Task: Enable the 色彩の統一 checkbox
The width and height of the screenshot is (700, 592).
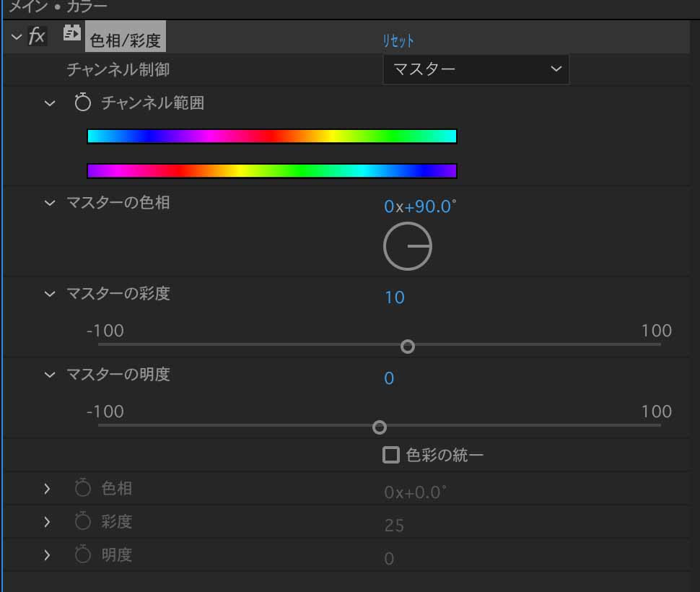Action: coord(390,455)
